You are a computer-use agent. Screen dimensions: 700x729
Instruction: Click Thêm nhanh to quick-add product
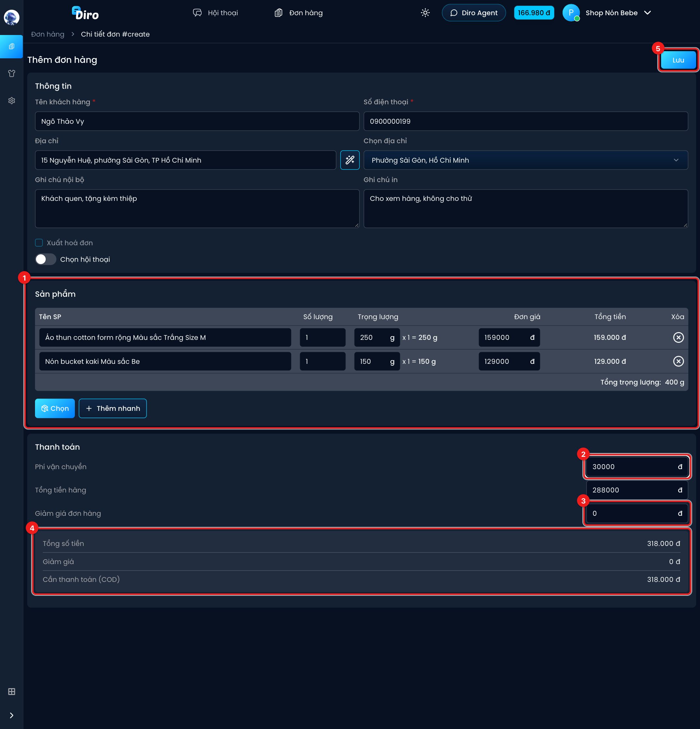113,408
